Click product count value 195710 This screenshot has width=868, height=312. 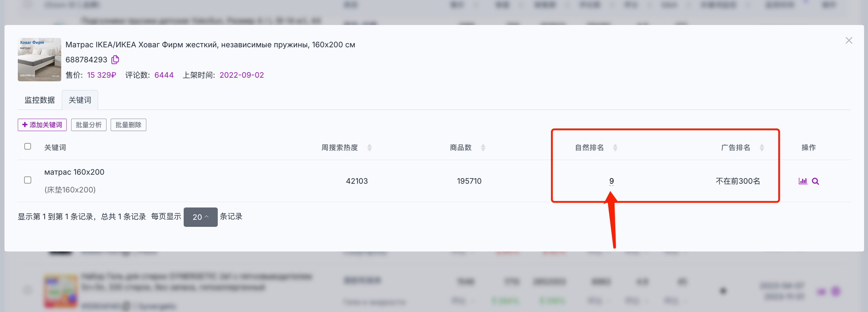pyautogui.click(x=469, y=181)
